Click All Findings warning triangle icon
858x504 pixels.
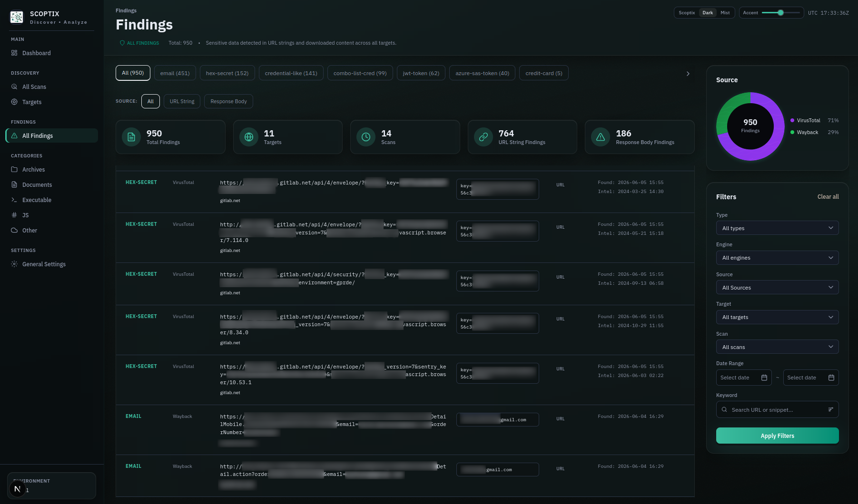(14, 136)
